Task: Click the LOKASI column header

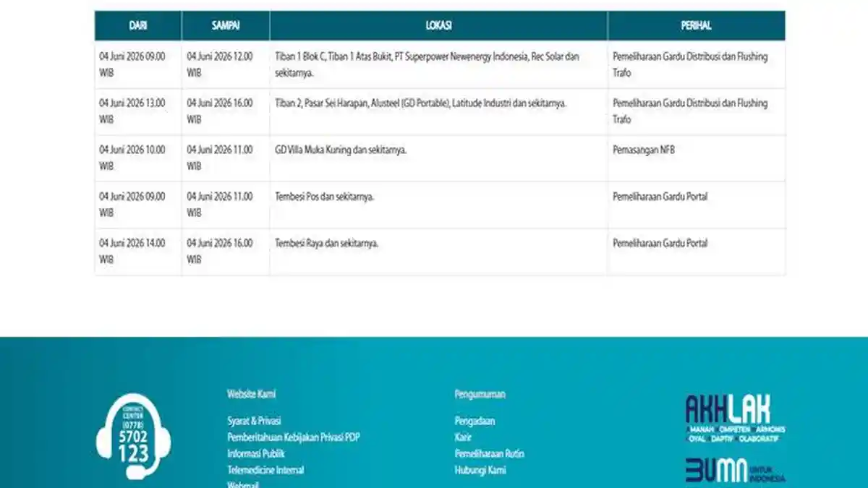Action: (439, 25)
